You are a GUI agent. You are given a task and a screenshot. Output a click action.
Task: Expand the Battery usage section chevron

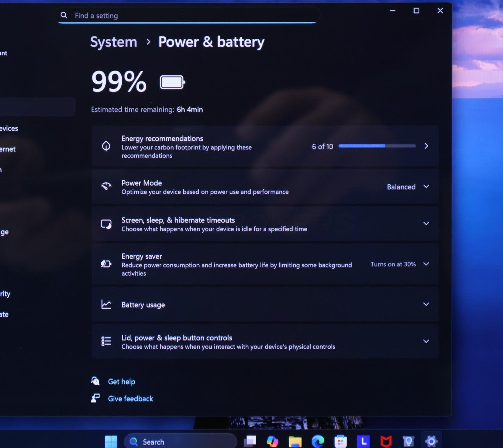click(x=426, y=304)
